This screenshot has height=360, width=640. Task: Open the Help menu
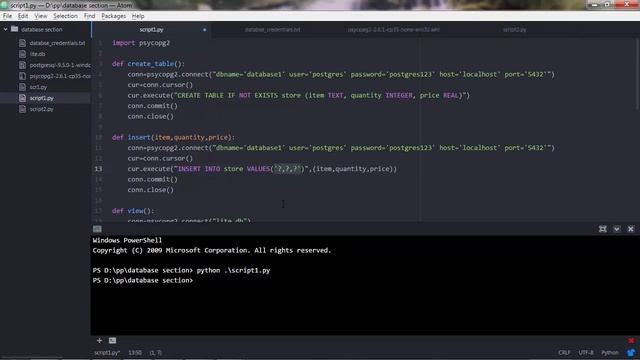click(x=138, y=16)
